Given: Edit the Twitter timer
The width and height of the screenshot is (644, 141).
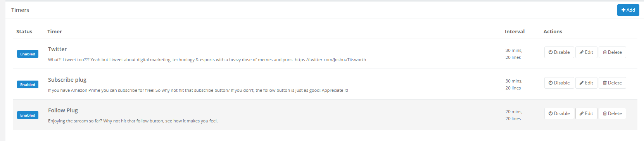Looking at the screenshot, I should 586,52.
